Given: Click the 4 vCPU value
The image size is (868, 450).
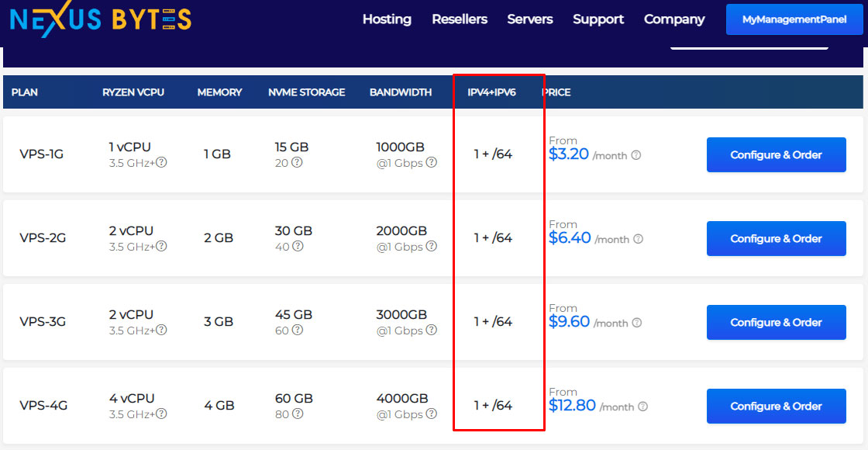Looking at the screenshot, I should tap(131, 399).
